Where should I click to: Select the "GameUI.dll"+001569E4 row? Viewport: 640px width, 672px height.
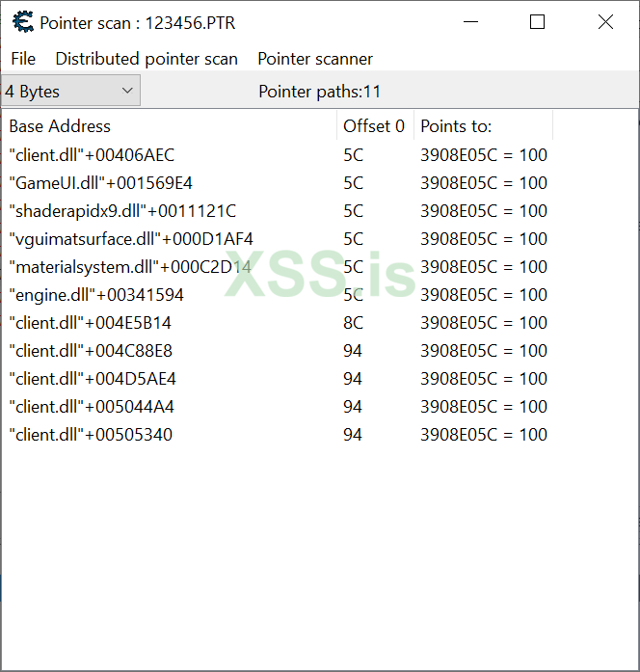pyautogui.click(x=100, y=183)
